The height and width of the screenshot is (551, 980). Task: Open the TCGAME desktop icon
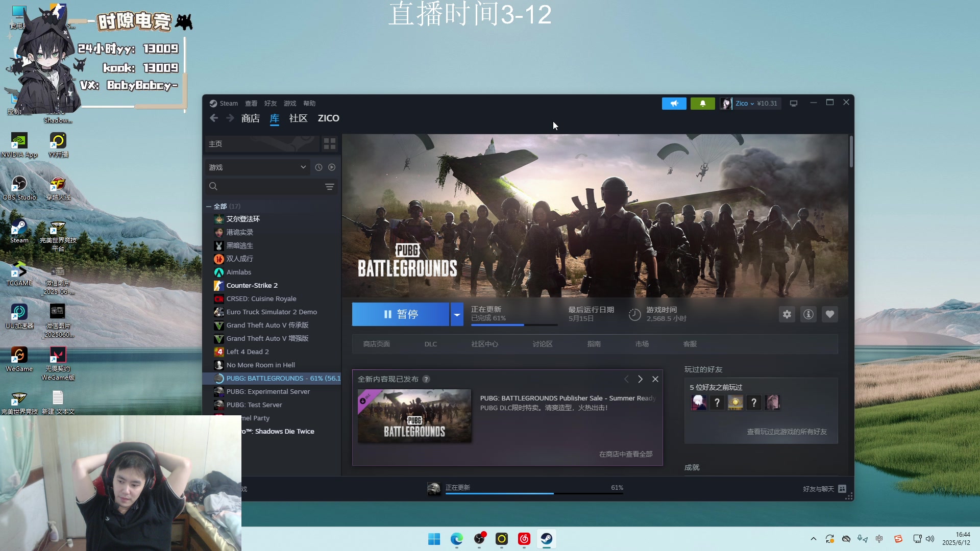(x=19, y=273)
